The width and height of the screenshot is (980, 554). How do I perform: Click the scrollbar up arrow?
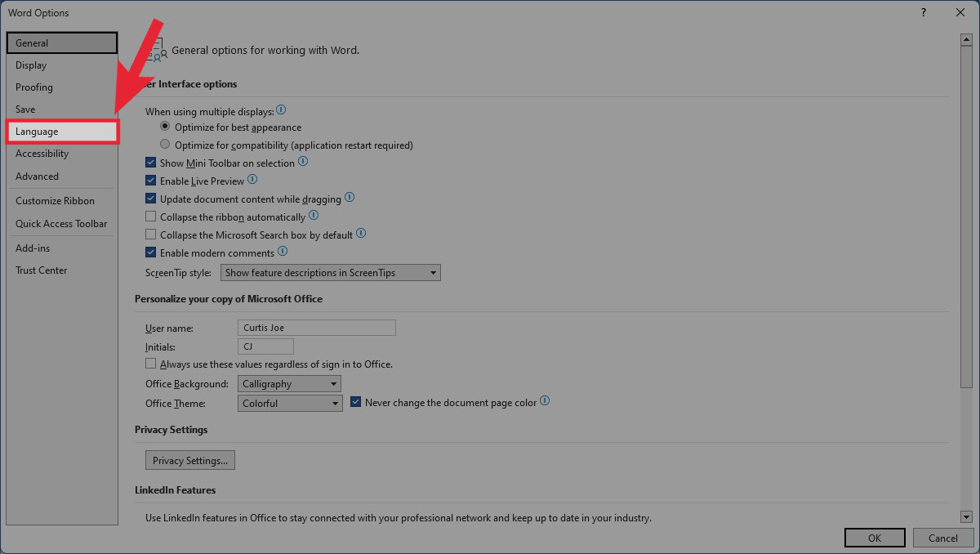pyautogui.click(x=966, y=38)
